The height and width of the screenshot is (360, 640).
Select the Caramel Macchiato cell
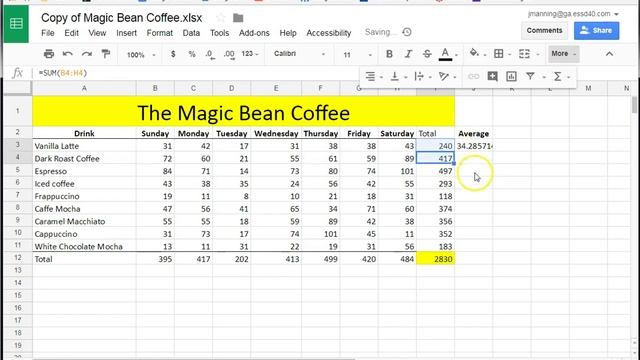(84, 221)
